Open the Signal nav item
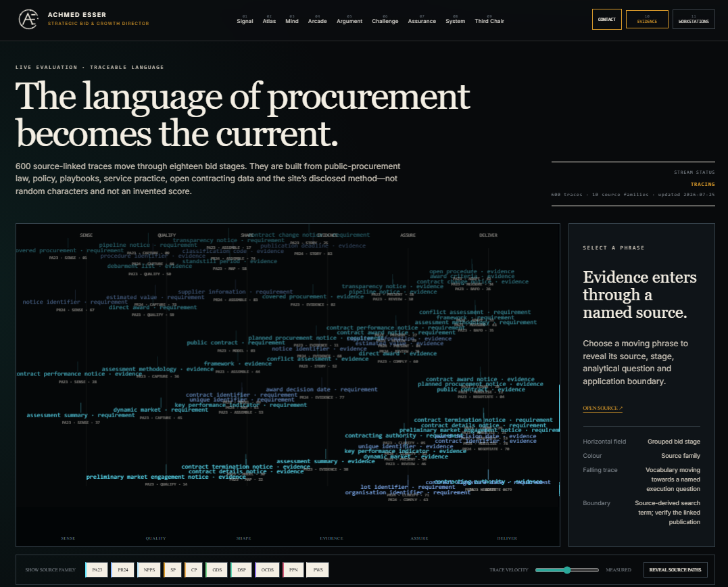728x587 pixels. coord(245,20)
